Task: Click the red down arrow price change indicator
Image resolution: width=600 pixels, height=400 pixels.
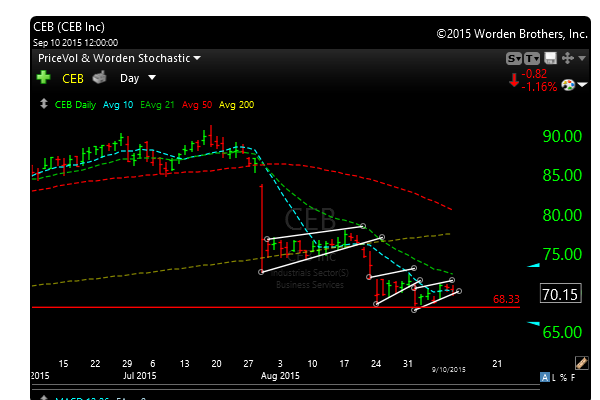Action: [x=513, y=80]
